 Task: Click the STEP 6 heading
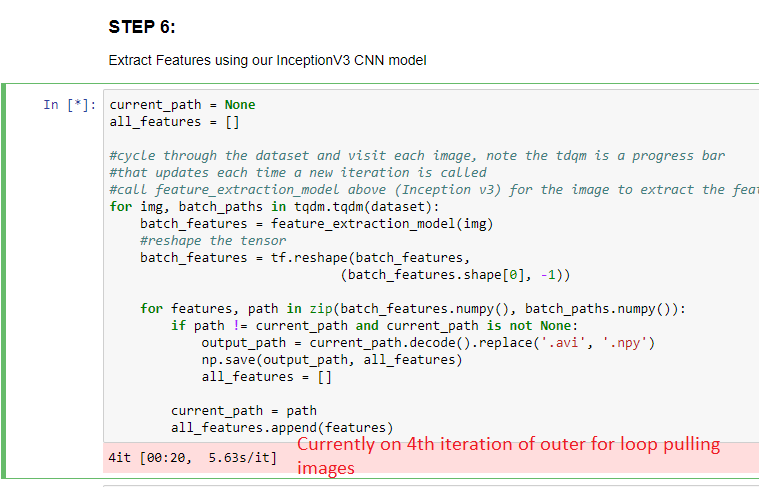142,27
